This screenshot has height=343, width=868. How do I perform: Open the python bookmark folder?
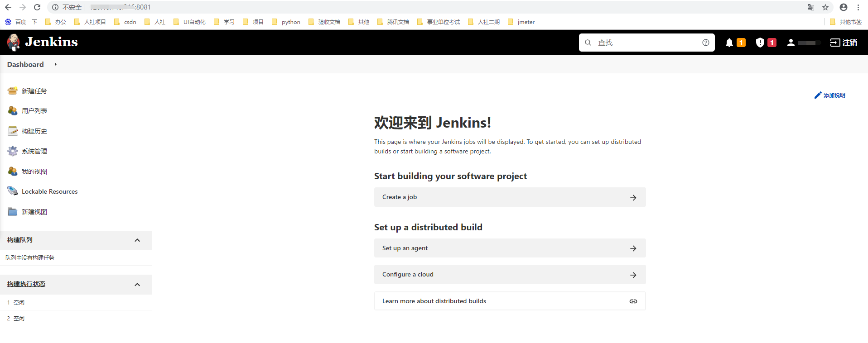click(x=286, y=22)
